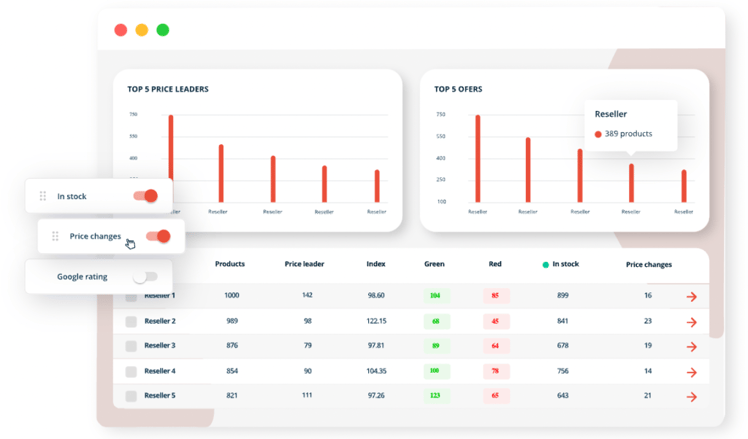
Task: Grab the In stock drag handle
Action: click(43, 196)
